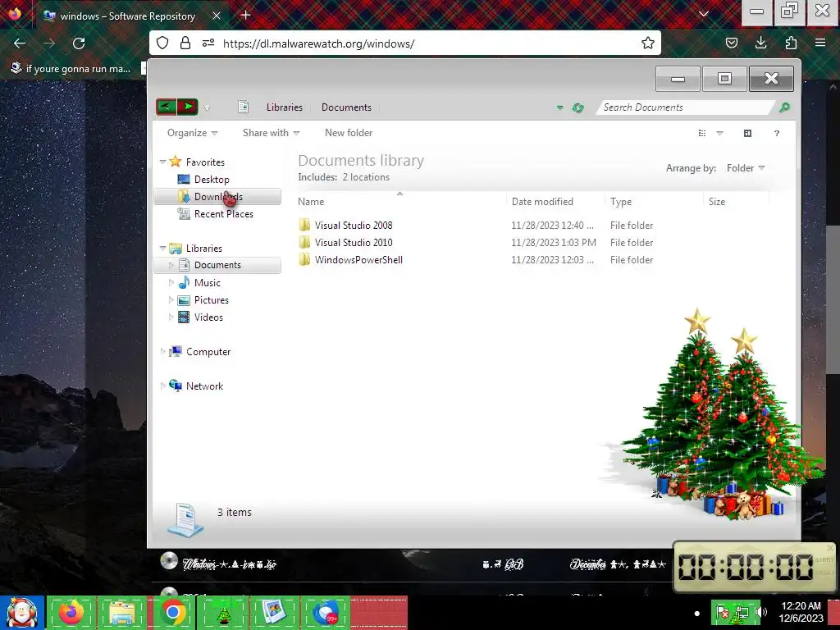Screen dimensions: 840x630
Task: Open Explorer help question mark
Action: tap(776, 134)
